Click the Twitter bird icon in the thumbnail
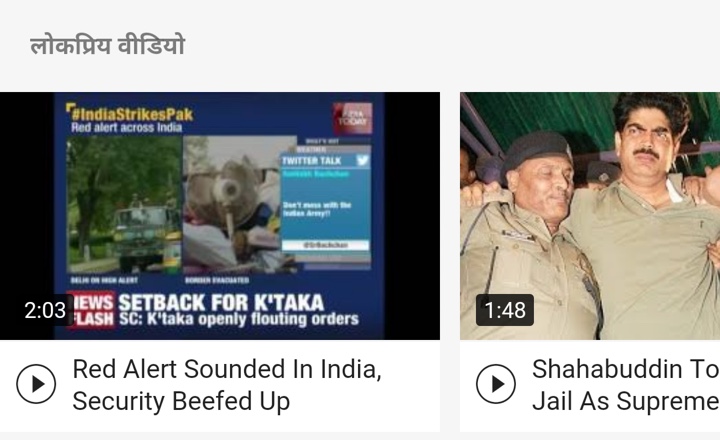 362,160
